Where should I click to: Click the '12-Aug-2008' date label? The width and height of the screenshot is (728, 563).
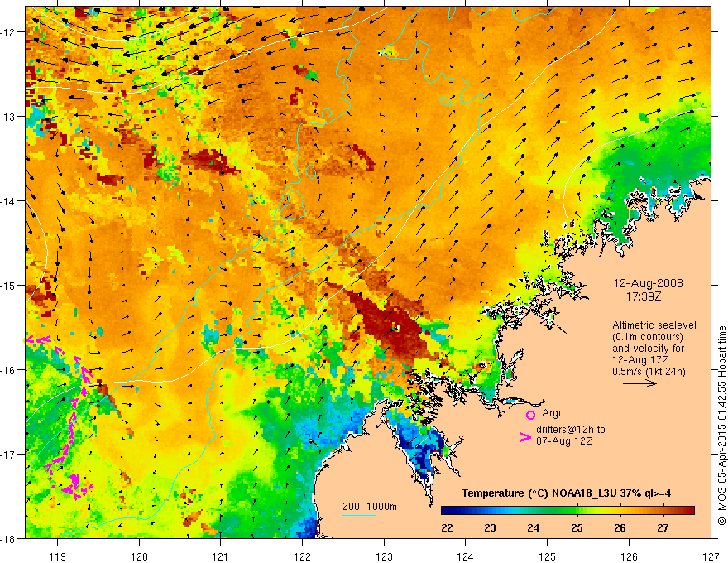coord(648,283)
